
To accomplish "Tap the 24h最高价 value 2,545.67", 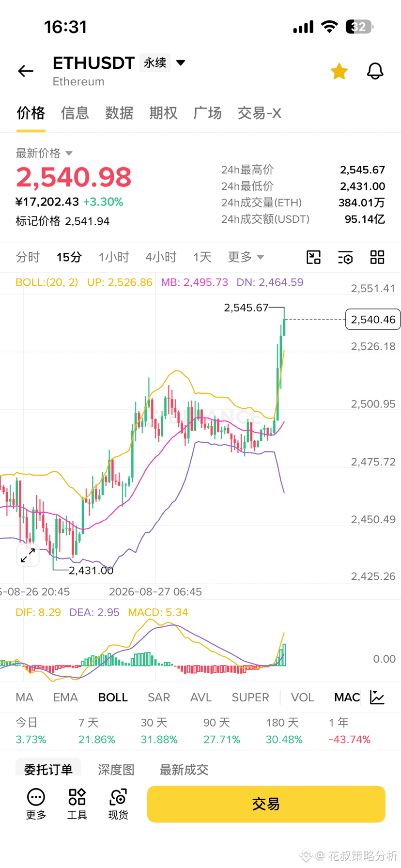I will 362,170.
